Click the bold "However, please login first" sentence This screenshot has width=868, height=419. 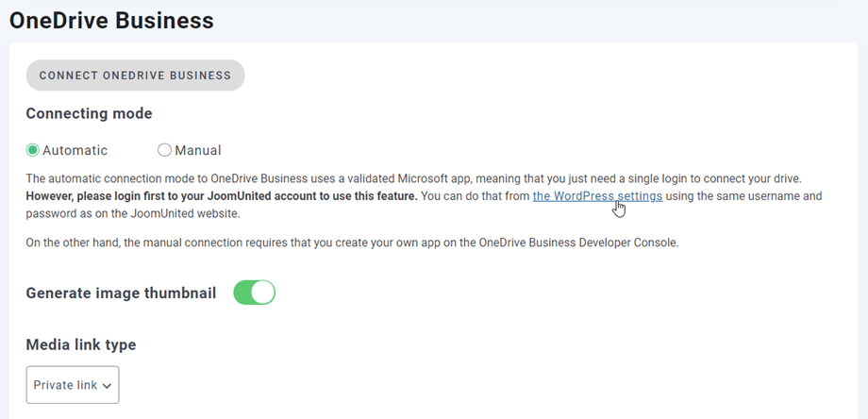click(221, 196)
